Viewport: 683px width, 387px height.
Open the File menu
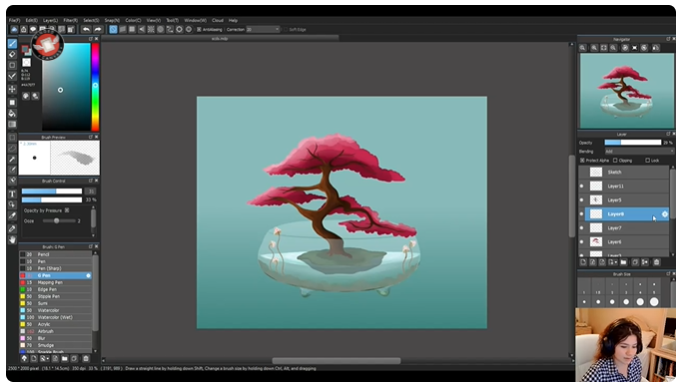click(14, 20)
